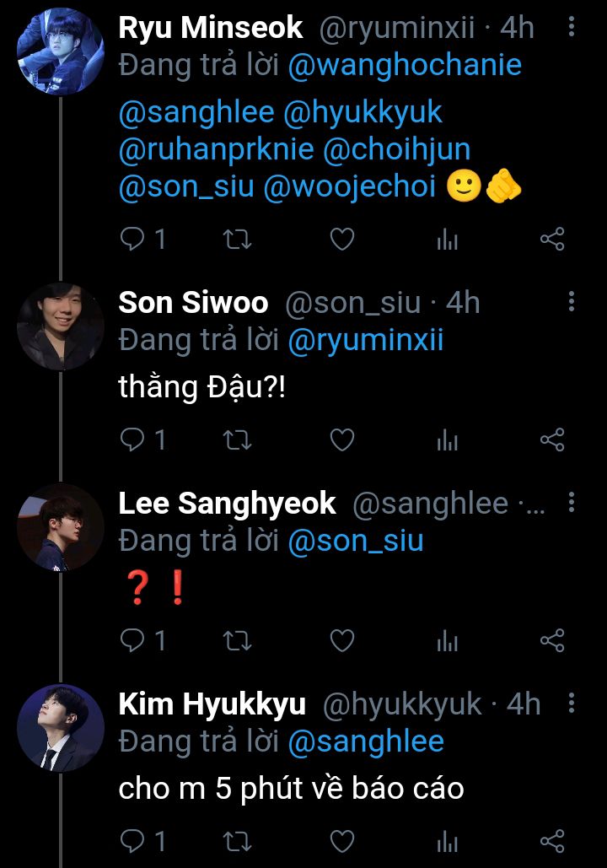Open more options on Ryu Minseok's tweet

[572, 28]
